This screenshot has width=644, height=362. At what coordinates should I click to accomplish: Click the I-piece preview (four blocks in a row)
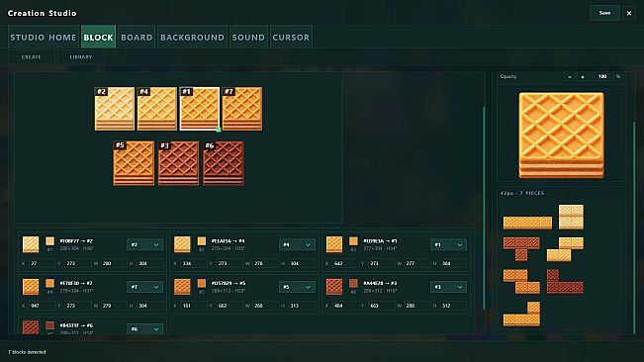(x=528, y=223)
